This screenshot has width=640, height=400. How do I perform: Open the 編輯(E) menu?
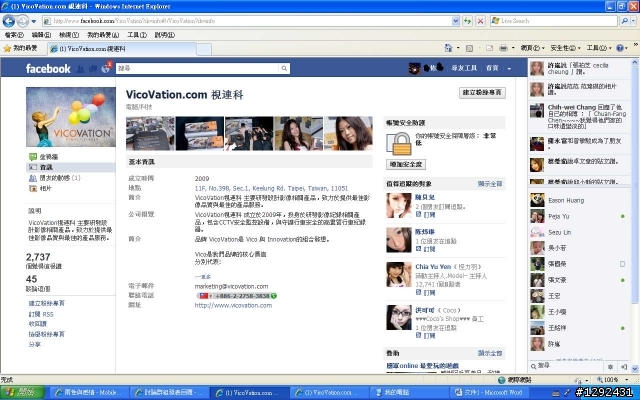[x=41, y=35]
